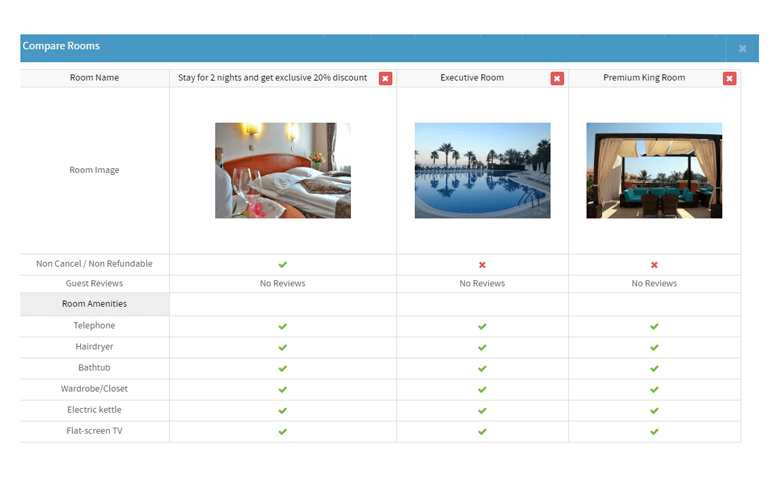Screen dimensions: 780x479
Task: Open the Premium King Room terrace image
Action: 654,170
